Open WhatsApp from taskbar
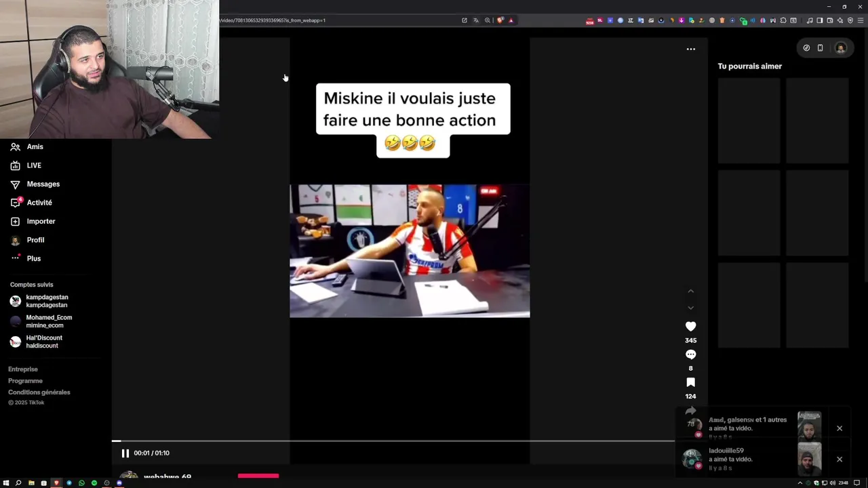Viewport: 868px width, 488px height. pyautogui.click(x=81, y=483)
